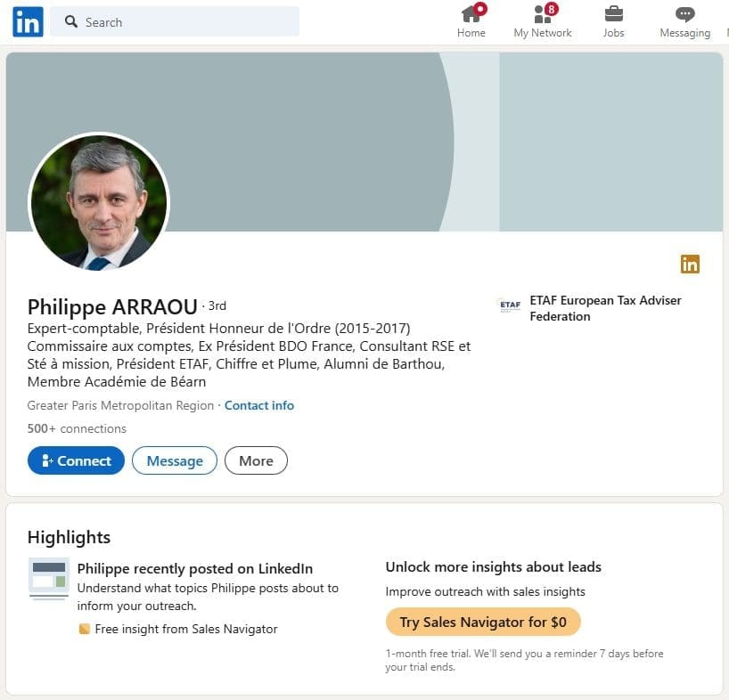
Task: Click the gold LinkedIn premium badge
Action: point(690,265)
